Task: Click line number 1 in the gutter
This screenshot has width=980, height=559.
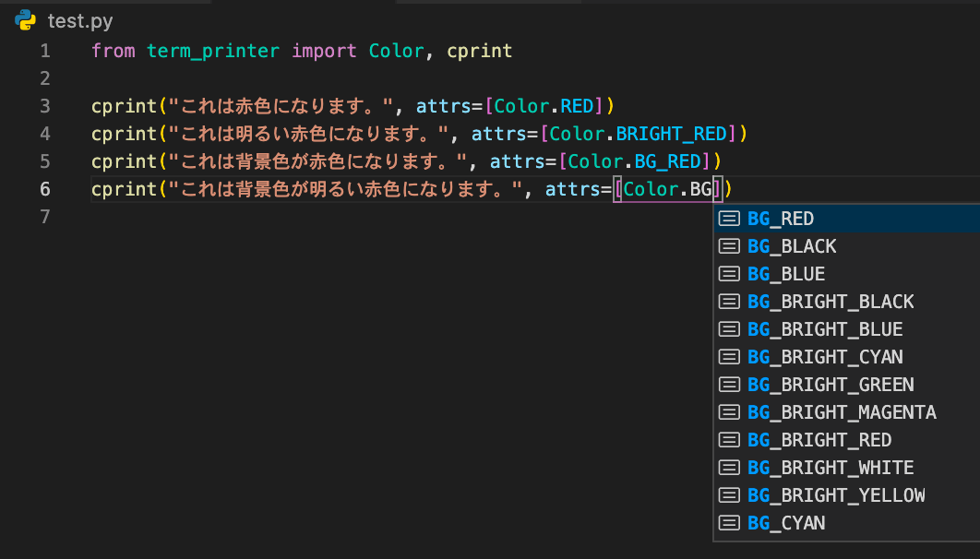Action: click(45, 51)
